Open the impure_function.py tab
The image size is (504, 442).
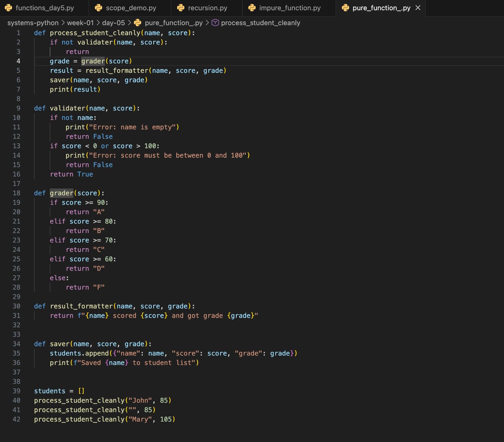289,8
